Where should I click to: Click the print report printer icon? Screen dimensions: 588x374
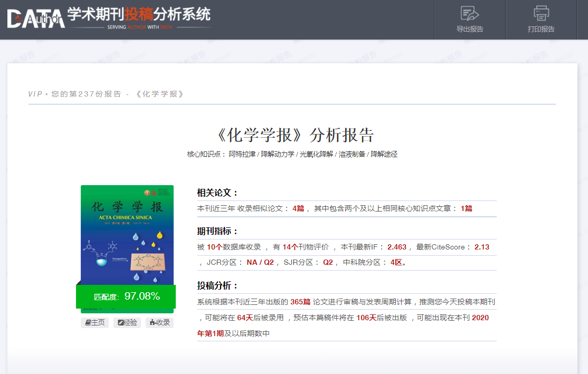pyautogui.click(x=541, y=13)
